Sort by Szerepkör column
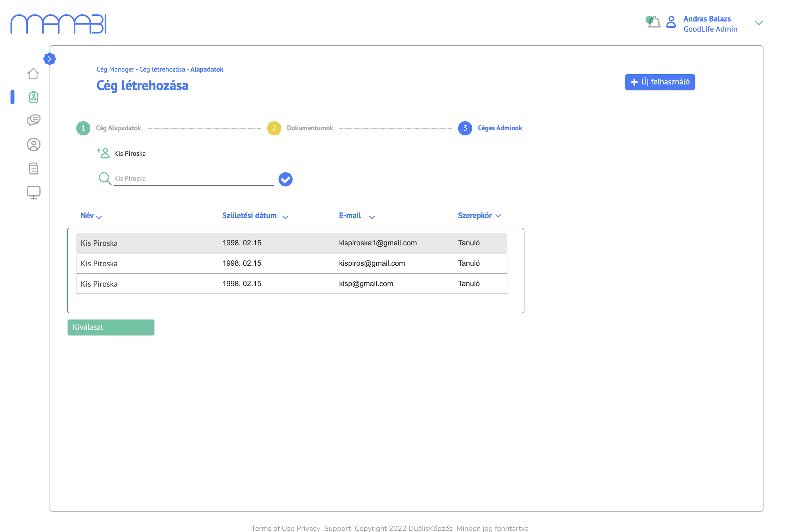 [x=479, y=216]
